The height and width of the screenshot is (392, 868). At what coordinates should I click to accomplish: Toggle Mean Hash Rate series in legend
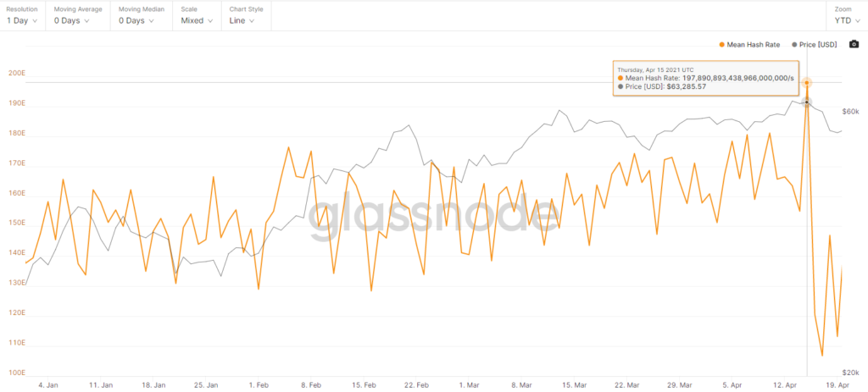click(x=750, y=44)
